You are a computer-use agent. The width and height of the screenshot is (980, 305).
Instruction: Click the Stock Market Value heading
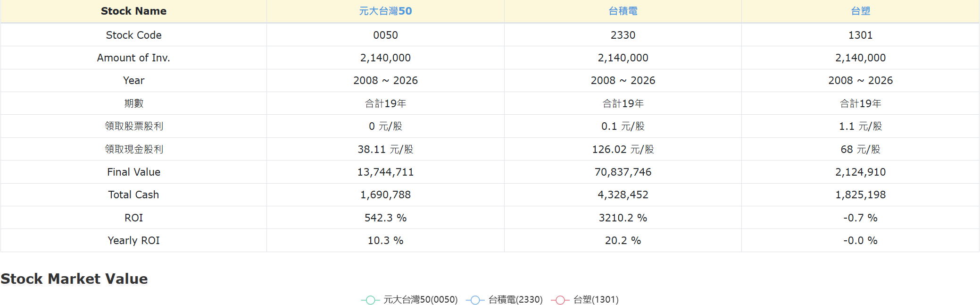[74, 279]
